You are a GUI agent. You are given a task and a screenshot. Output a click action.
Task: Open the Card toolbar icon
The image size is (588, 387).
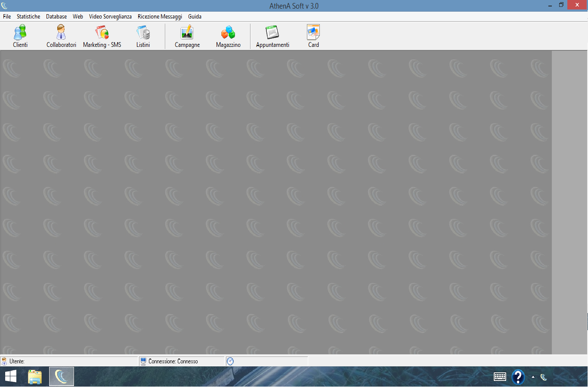point(313,36)
